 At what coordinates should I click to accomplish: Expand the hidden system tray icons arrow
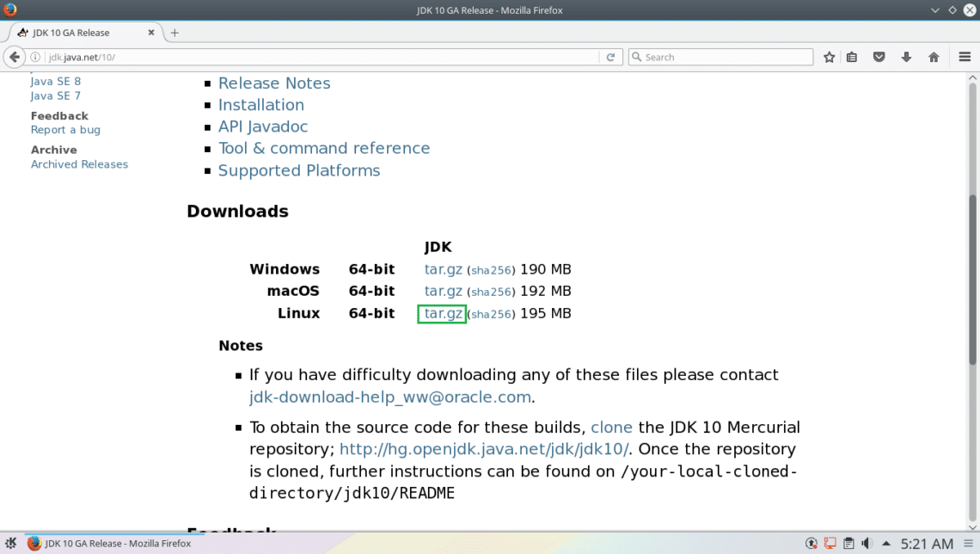pyautogui.click(x=885, y=544)
